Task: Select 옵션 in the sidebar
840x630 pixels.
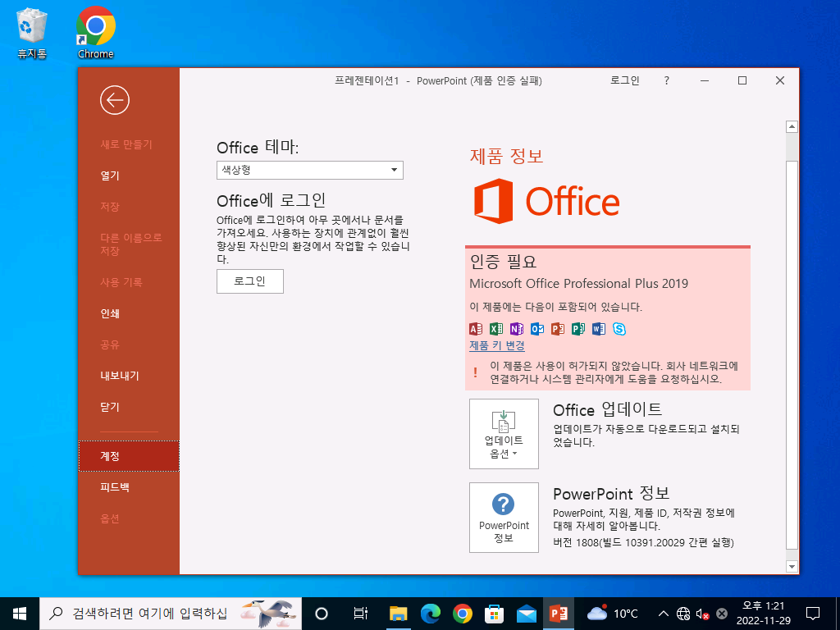Action: (110, 518)
